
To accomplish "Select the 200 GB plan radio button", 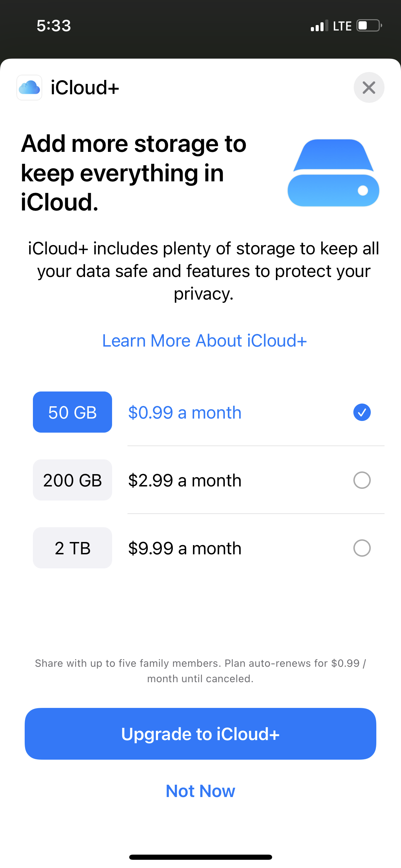I will tap(362, 480).
